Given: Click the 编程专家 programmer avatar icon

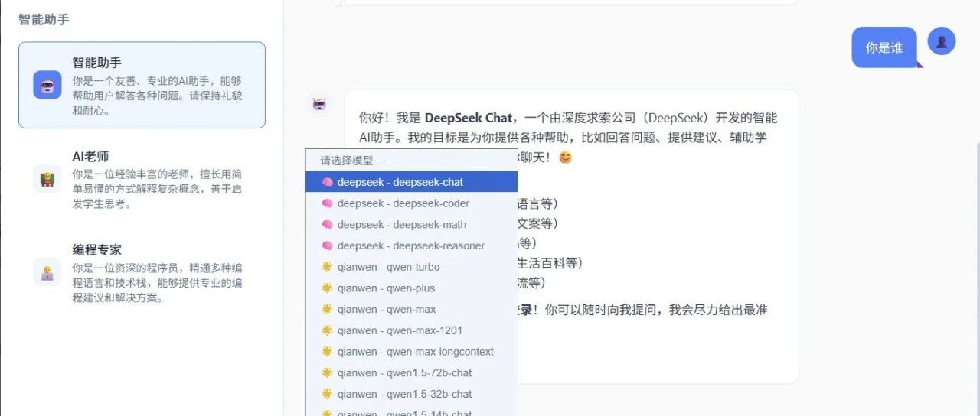Looking at the screenshot, I should click(x=47, y=272).
